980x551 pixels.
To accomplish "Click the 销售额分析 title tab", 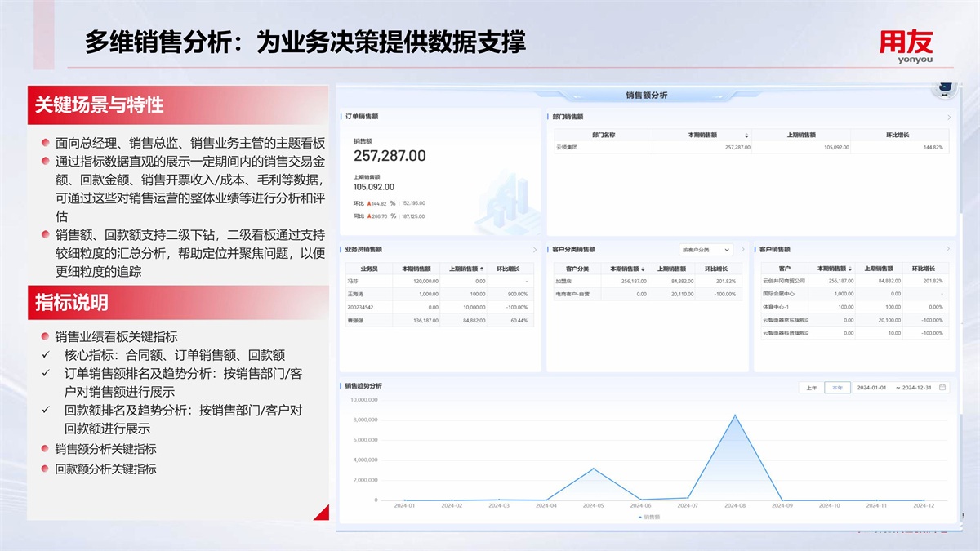I will 646,96.
